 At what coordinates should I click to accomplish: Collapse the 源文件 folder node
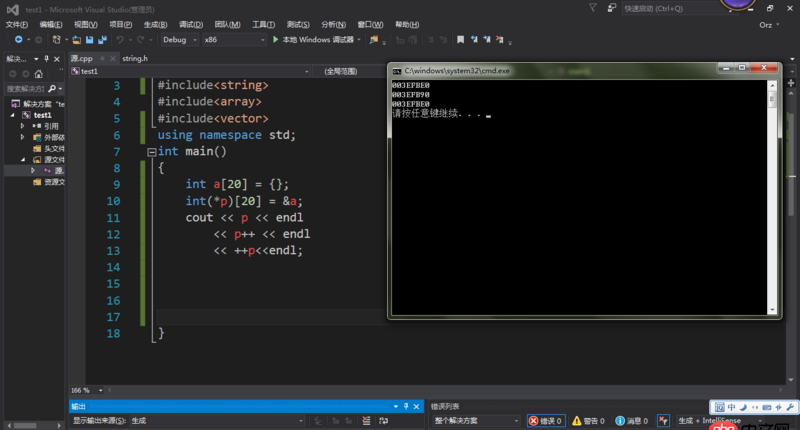pos(23,160)
